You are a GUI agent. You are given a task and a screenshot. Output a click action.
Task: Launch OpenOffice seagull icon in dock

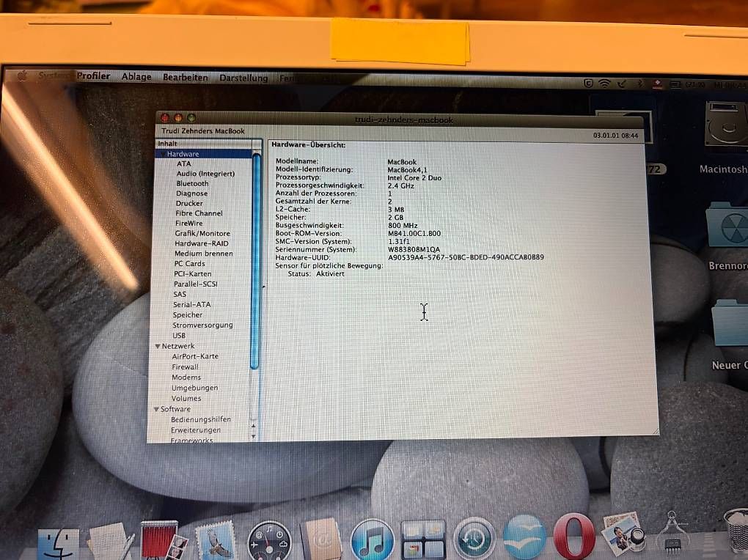pyautogui.click(x=524, y=537)
